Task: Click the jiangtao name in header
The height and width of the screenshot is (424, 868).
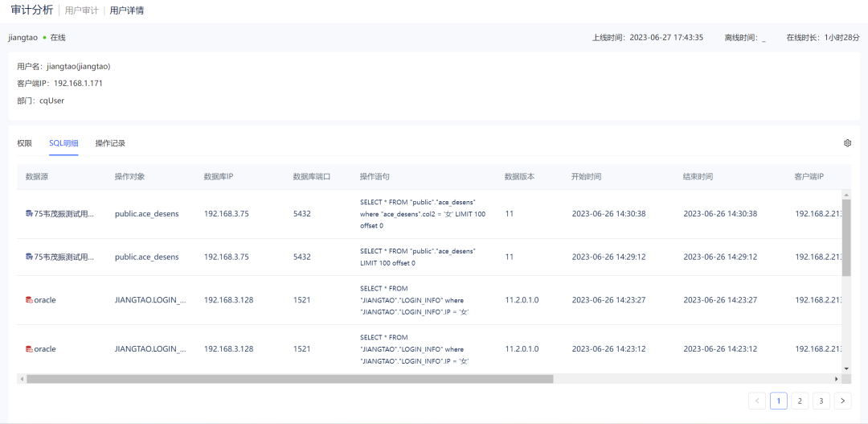Action: click(x=23, y=38)
